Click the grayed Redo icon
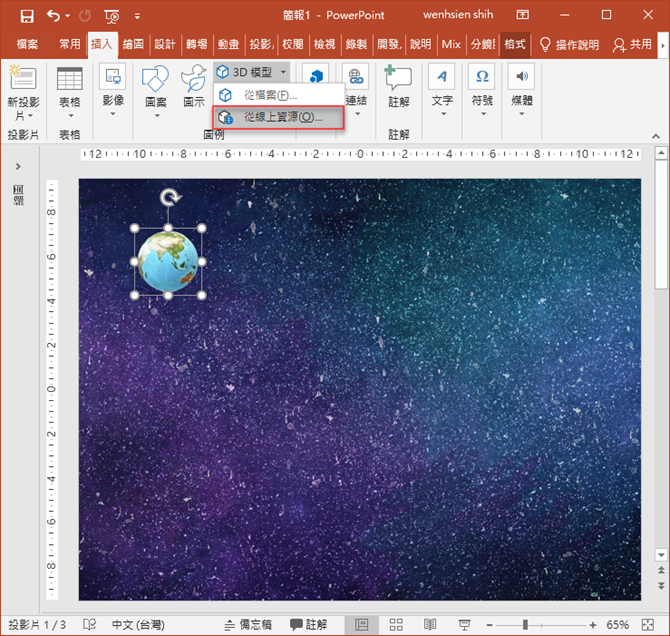This screenshot has height=636, width=670. coord(85,16)
